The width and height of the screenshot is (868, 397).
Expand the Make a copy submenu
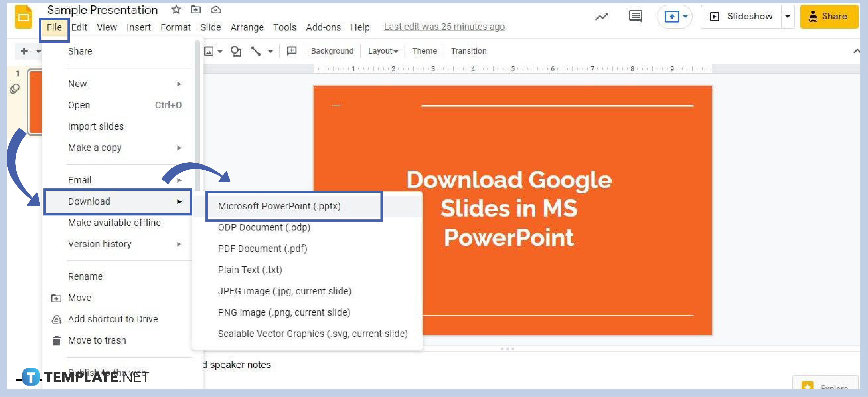[179, 147]
